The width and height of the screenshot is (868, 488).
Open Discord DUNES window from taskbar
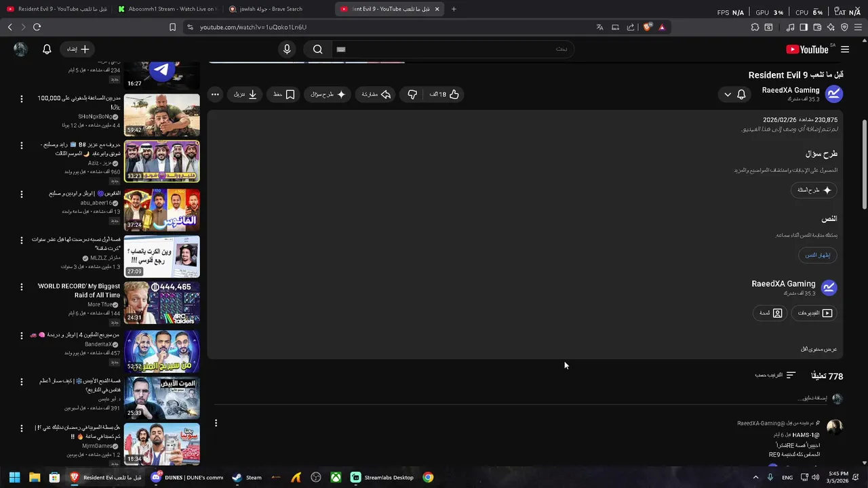pos(186,477)
